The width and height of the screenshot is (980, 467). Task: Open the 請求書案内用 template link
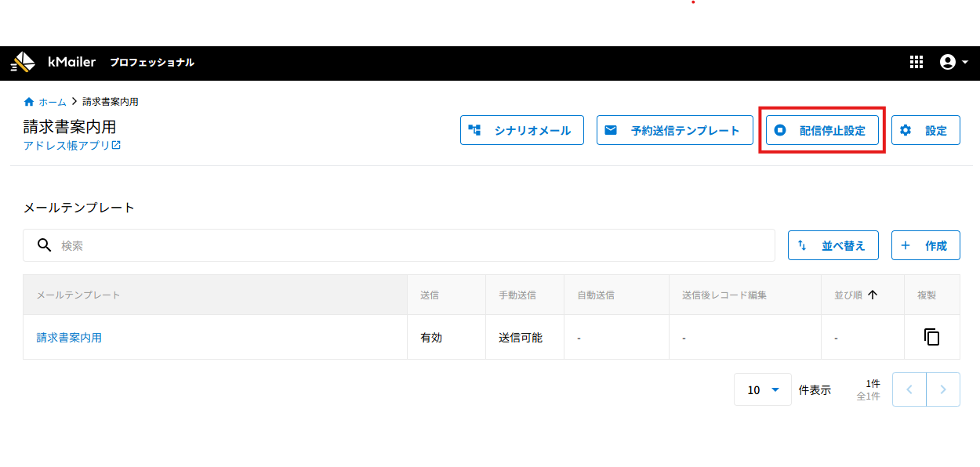[x=69, y=338]
